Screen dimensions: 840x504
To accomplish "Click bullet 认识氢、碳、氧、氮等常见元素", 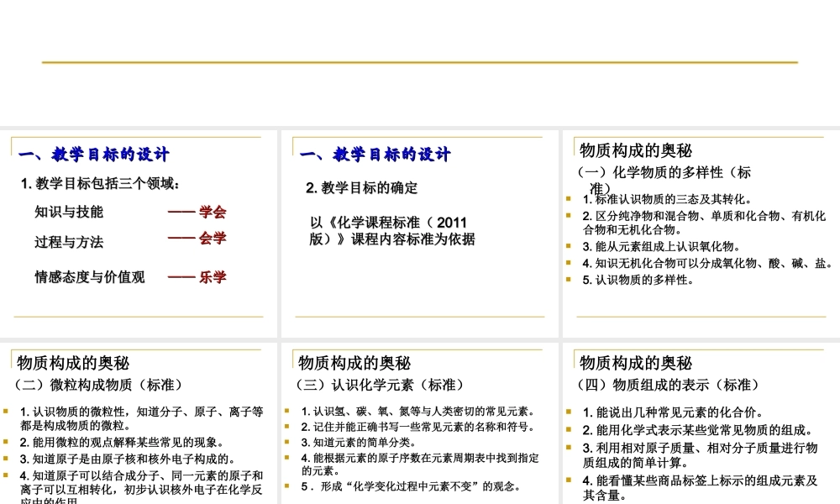I will point(417,412).
